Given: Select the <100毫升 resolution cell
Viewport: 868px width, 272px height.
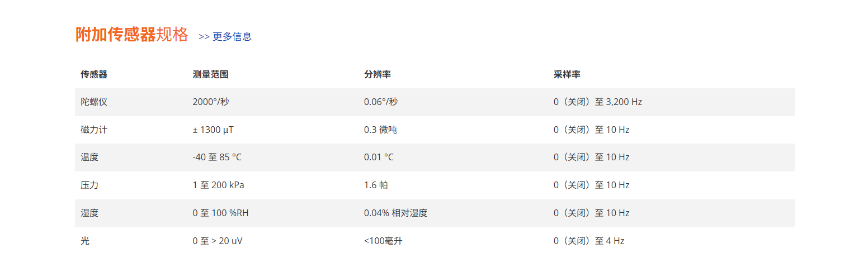Looking at the screenshot, I should [383, 241].
